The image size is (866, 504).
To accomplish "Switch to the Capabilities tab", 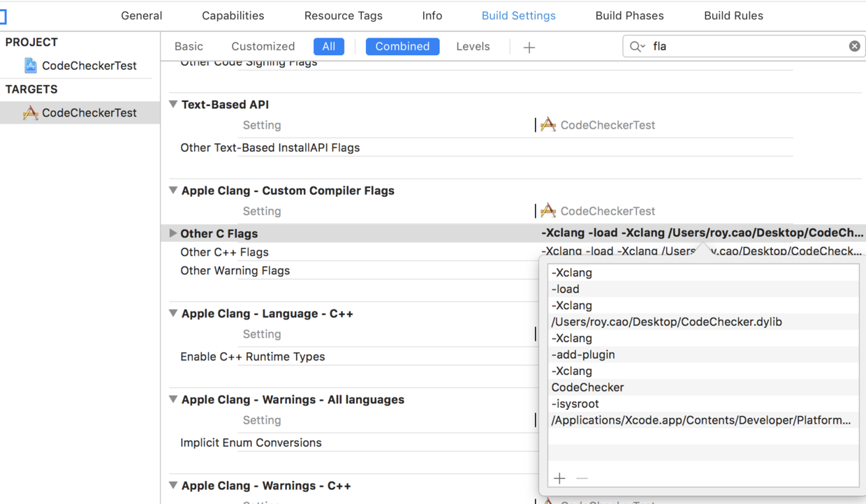I will (233, 15).
